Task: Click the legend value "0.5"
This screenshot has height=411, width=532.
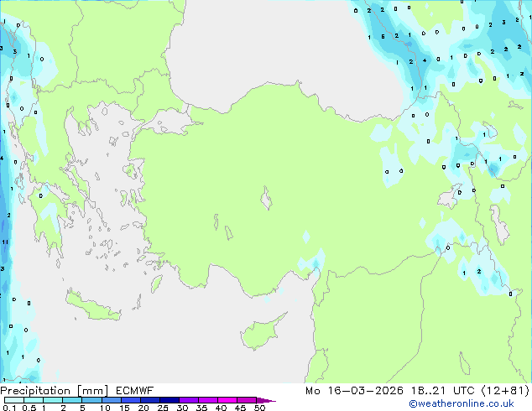Action: pyautogui.click(x=29, y=408)
